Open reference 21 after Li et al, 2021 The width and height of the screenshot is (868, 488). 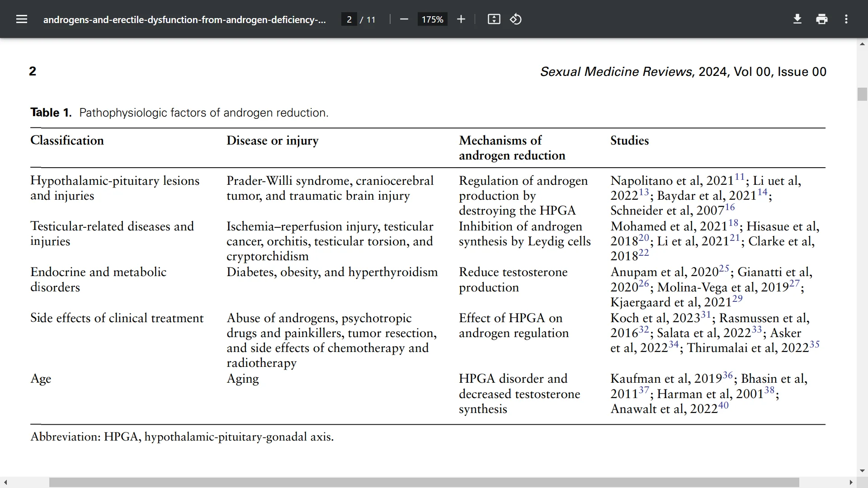pos(735,238)
